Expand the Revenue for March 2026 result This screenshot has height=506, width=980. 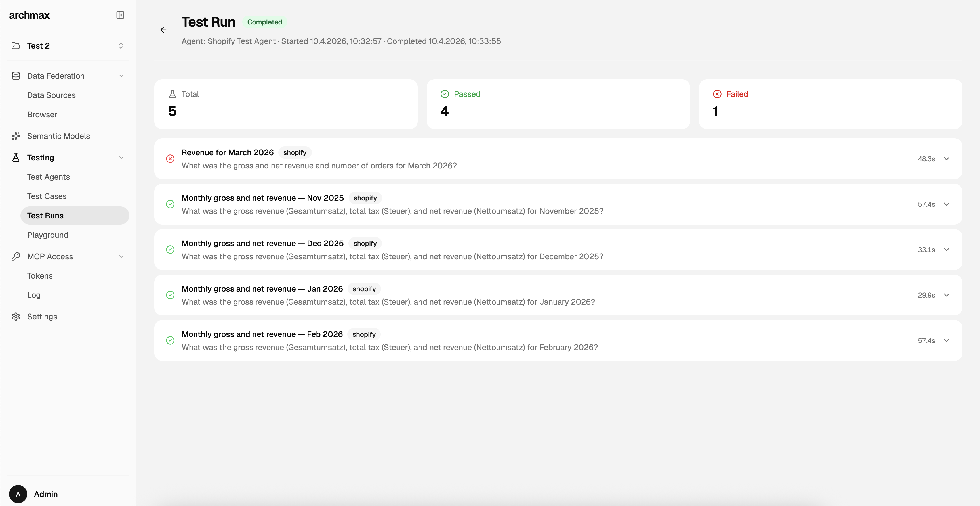[x=946, y=159]
